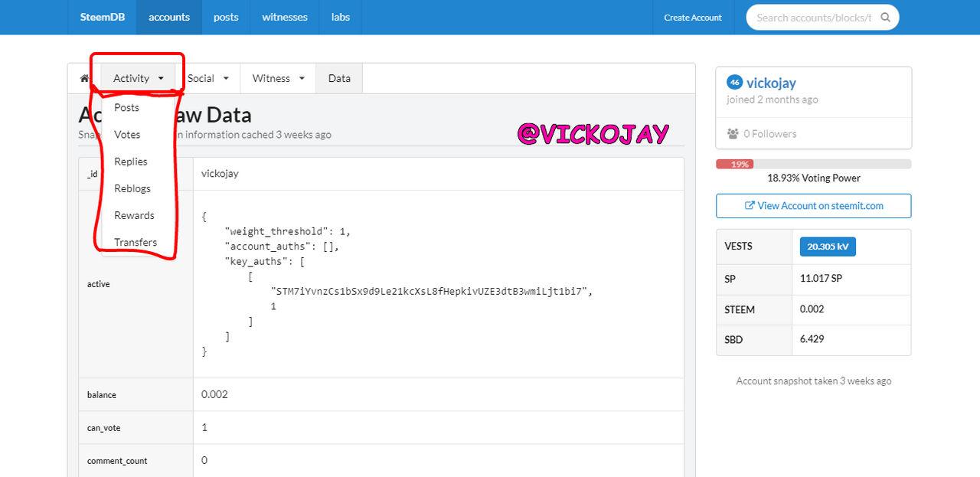Click Create Account link
The image size is (980, 477).
coord(693,17)
